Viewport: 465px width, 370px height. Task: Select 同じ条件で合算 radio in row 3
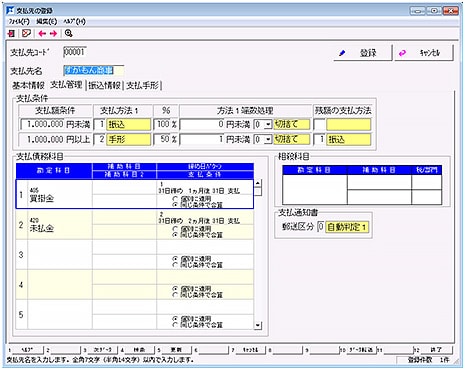click(x=175, y=265)
